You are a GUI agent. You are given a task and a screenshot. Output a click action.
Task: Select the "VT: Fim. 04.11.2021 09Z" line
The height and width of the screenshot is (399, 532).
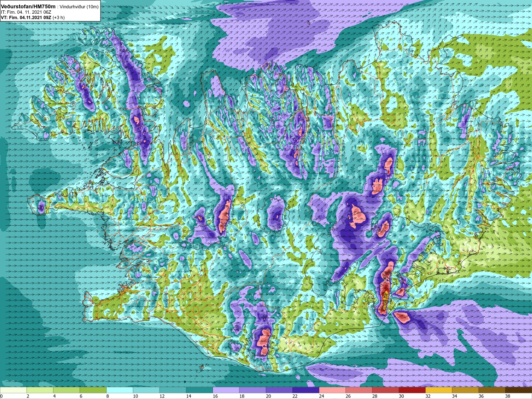pos(26,18)
